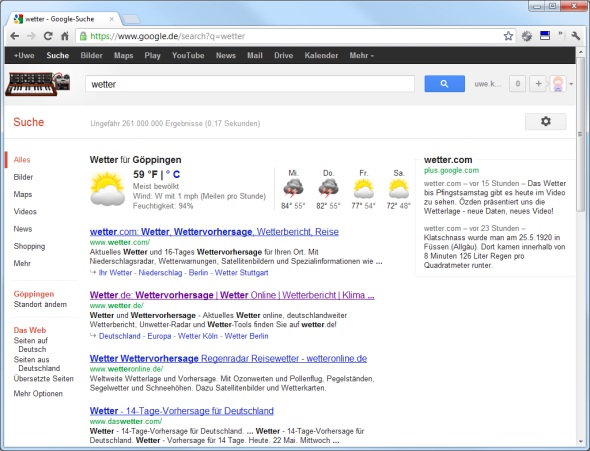Select Alles in the left sidebar
The width and height of the screenshot is (590, 451).
click(x=22, y=159)
